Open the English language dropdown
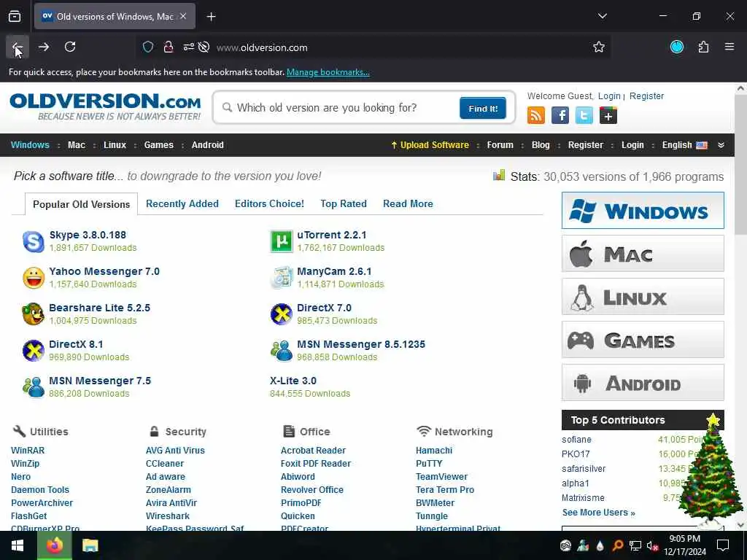 pos(684,145)
